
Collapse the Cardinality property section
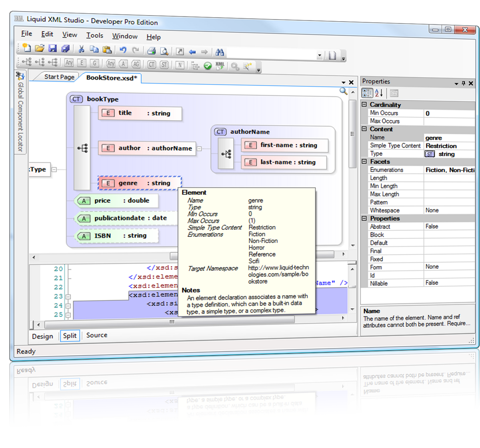364,104
